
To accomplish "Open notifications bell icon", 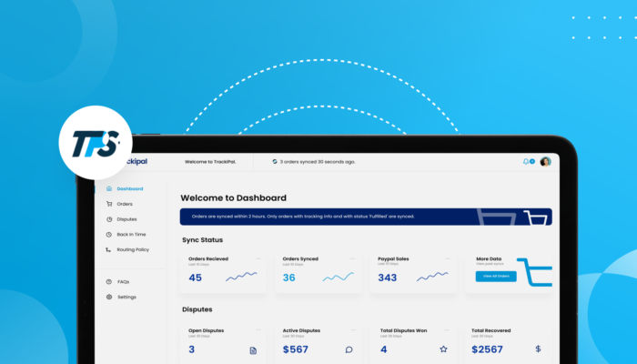I will click(x=526, y=162).
